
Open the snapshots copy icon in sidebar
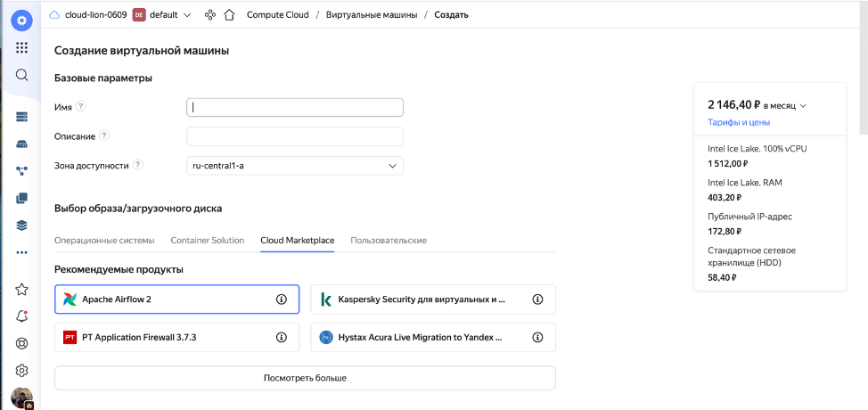click(21, 198)
